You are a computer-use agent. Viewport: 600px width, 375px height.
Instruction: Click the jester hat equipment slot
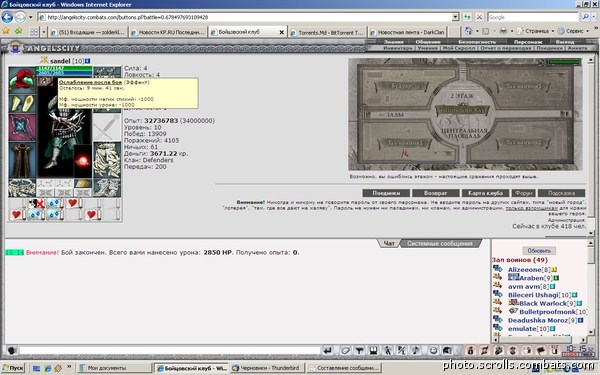(x=22, y=80)
